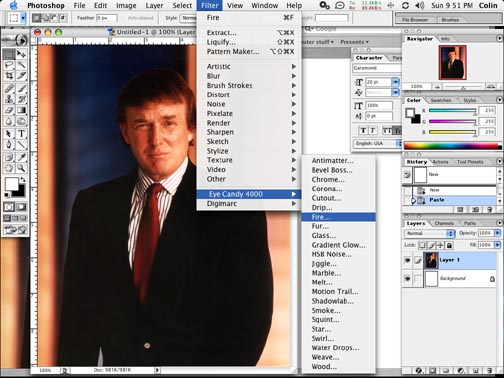Toggle lock all padlock in Layers
The height and width of the screenshot is (378, 504).
click(449, 246)
